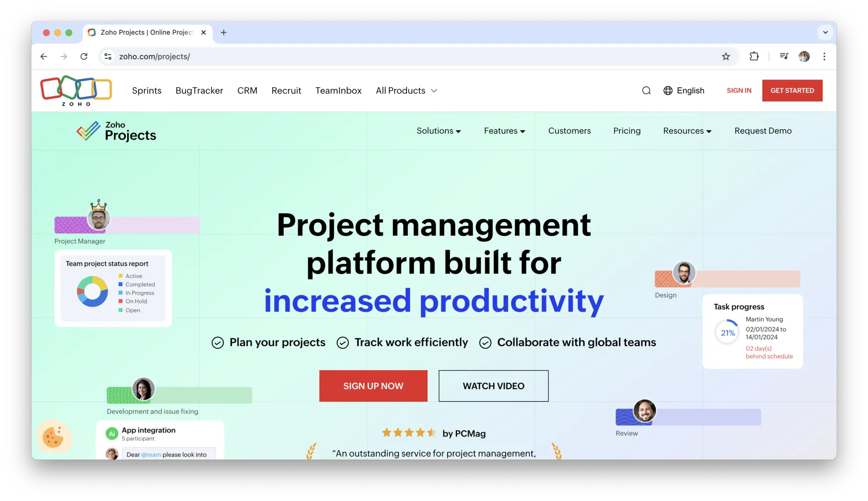Image resolution: width=868 pixels, height=501 pixels.
Task: Click the green AI App integration icon
Action: [112, 434]
